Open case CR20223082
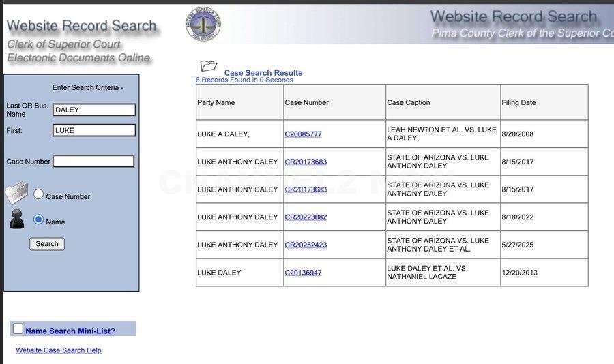 tap(306, 217)
